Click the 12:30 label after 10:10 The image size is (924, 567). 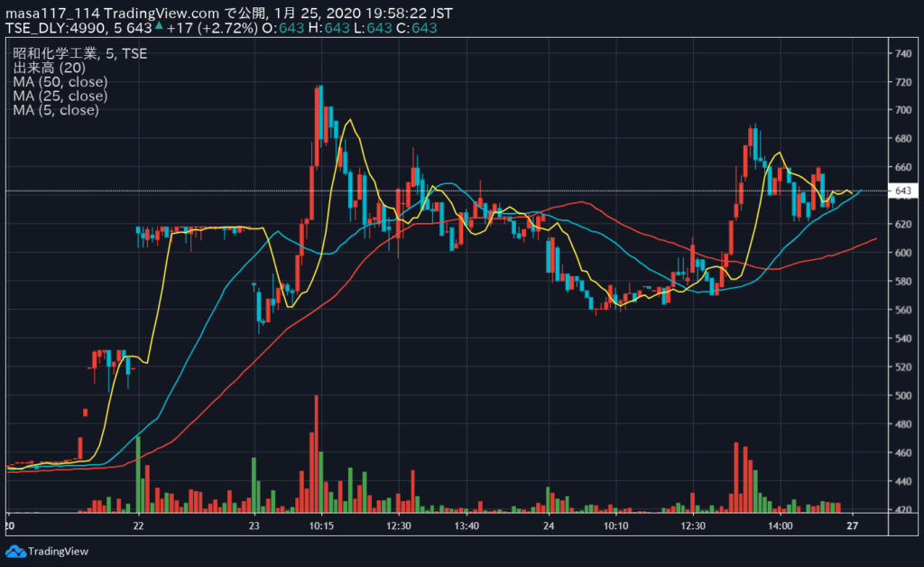click(693, 525)
